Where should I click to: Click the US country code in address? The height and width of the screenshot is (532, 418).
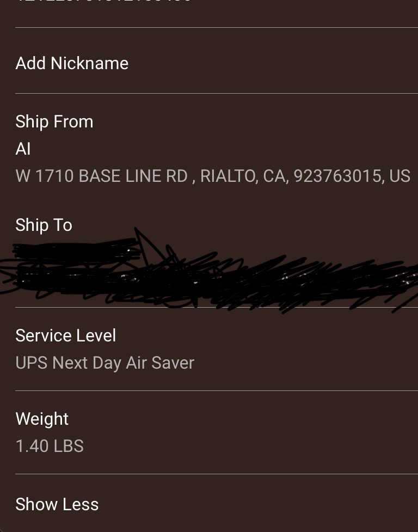click(399, 176)
